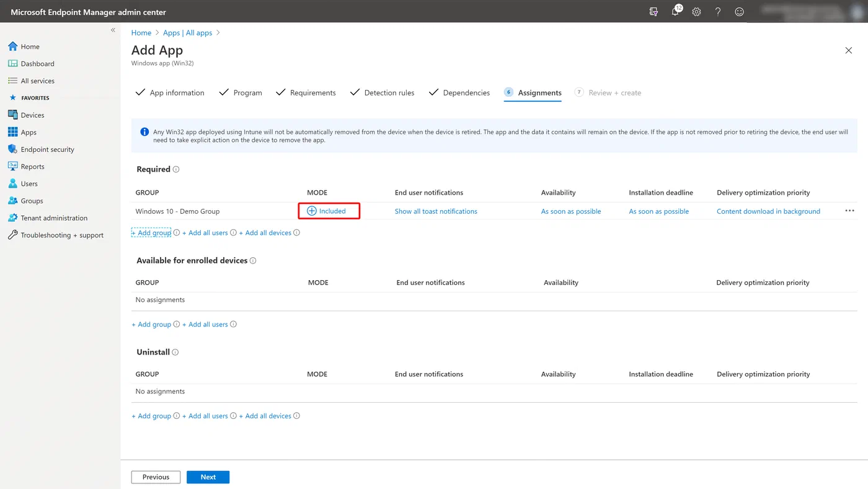Click the Previous button
The width and height of the screenshot is (868, 489).
click(156, 477)
